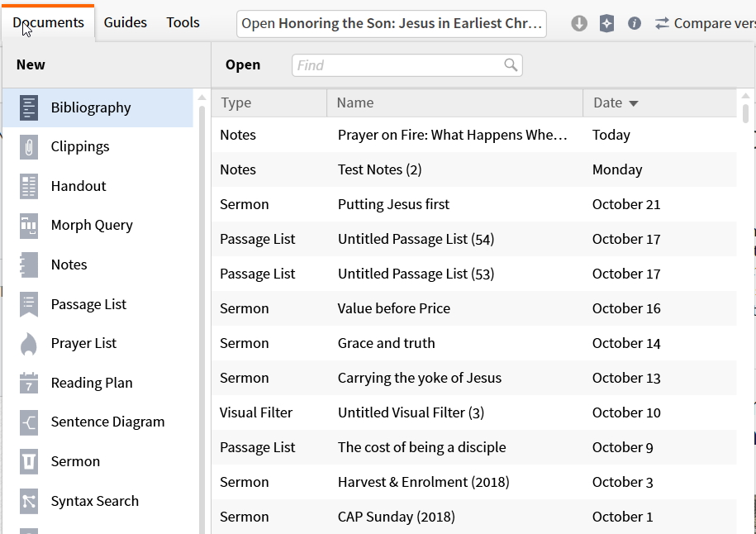The image size is (756, 534).
Task: Click the Prayer List flame icon
Action: click(29, 344)
